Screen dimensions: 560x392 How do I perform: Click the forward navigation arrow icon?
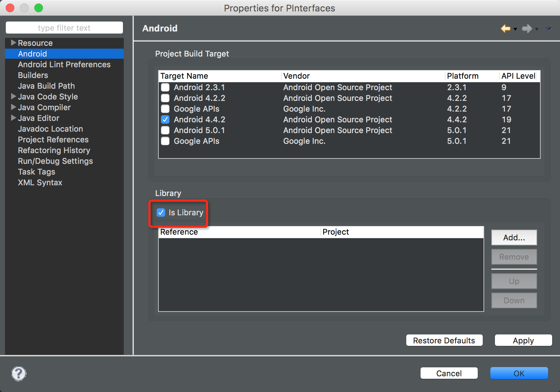[x=526, y=29]
